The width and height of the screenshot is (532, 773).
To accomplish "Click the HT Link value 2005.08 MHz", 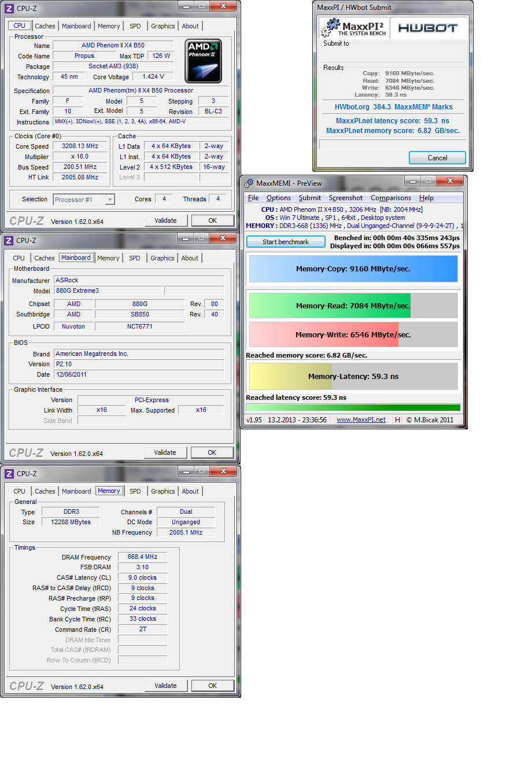I will (80, 178).
